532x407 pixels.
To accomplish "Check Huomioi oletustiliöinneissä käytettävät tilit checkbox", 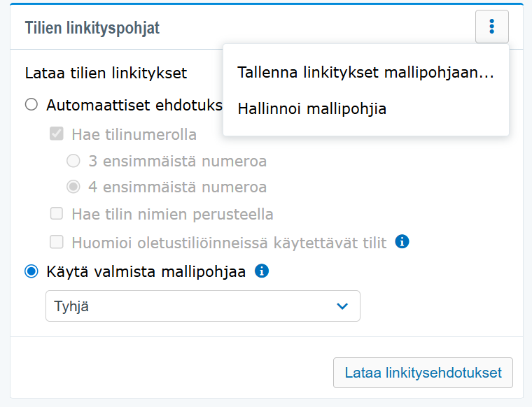I will point(57,243).
